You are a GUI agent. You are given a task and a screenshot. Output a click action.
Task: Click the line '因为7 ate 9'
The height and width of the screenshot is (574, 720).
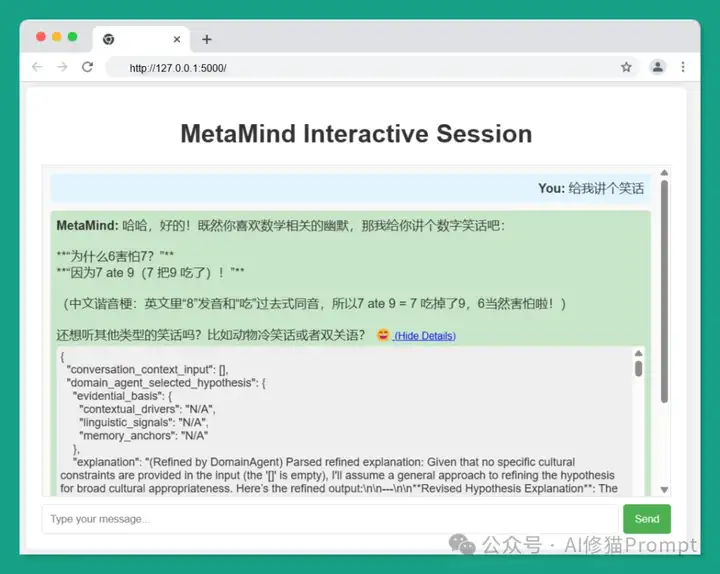click(150, 273)
